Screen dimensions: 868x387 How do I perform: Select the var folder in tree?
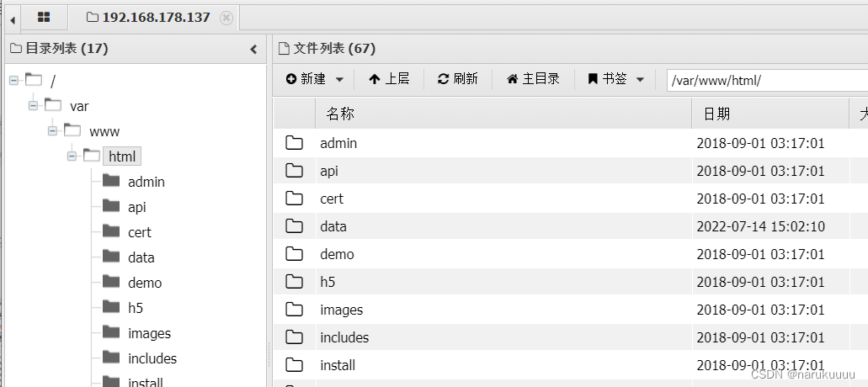(x=79, y=106)
